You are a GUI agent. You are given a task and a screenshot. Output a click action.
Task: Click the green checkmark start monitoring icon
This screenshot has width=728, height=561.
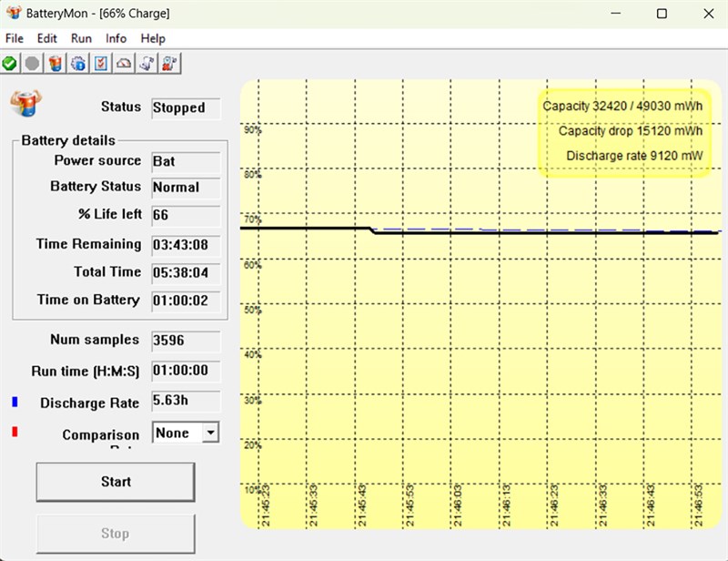click(9, 63)
